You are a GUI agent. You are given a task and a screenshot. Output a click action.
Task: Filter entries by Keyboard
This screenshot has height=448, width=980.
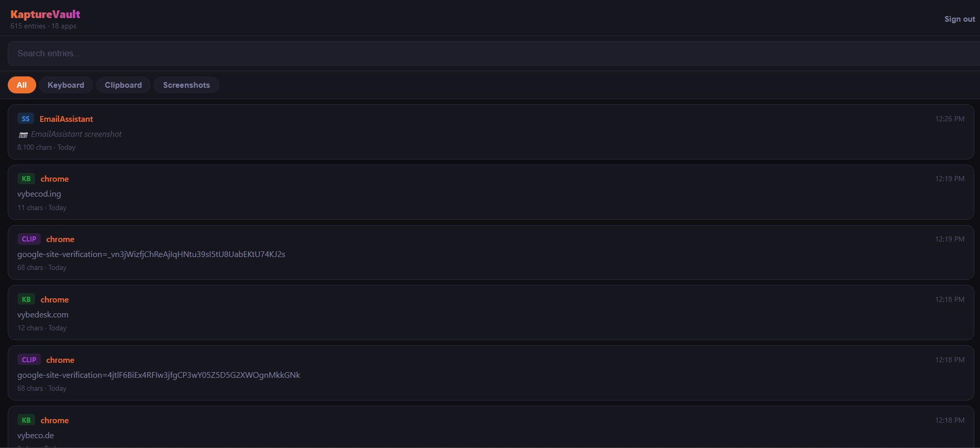(x=66, y=85)
